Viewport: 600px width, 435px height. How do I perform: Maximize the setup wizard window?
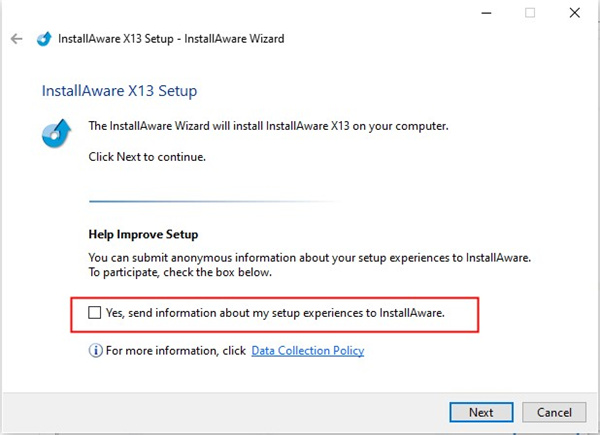point(529,13)
